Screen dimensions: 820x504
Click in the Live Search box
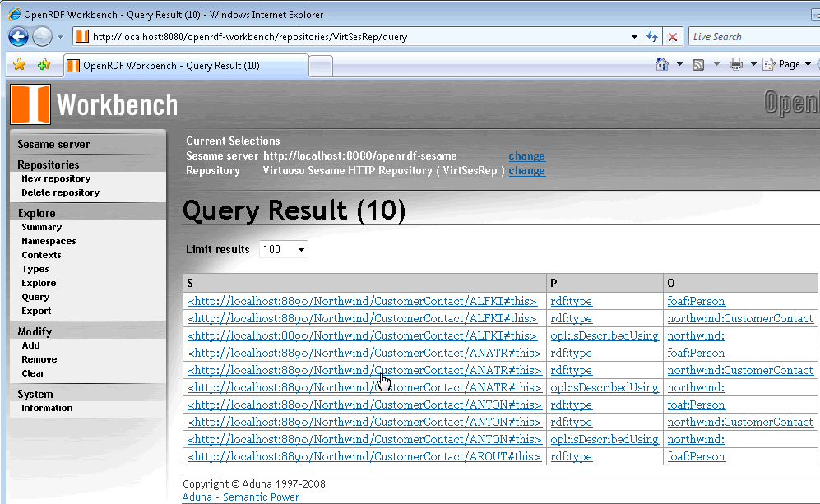point(753,37)
